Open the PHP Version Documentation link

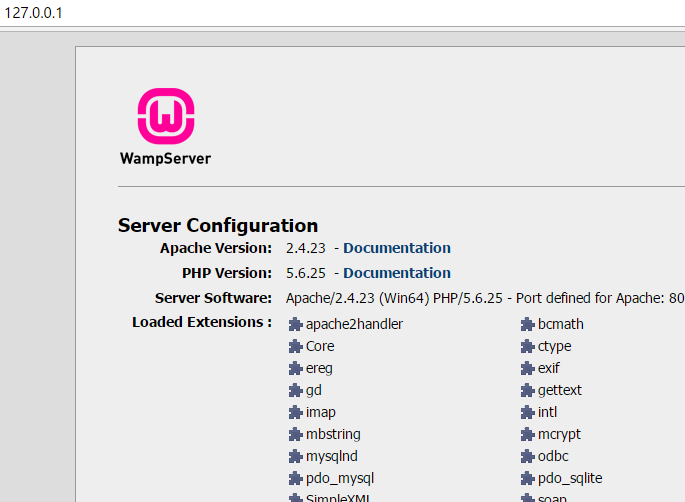click(397, 273)
